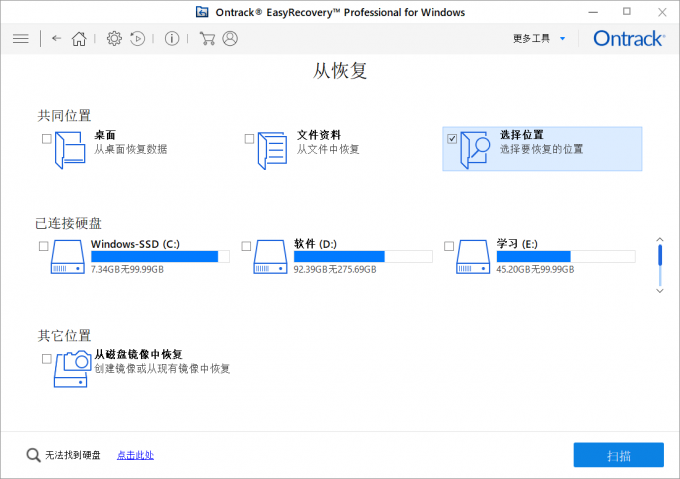Click the drive list scrollbar thumb

[x=660, y=255]
